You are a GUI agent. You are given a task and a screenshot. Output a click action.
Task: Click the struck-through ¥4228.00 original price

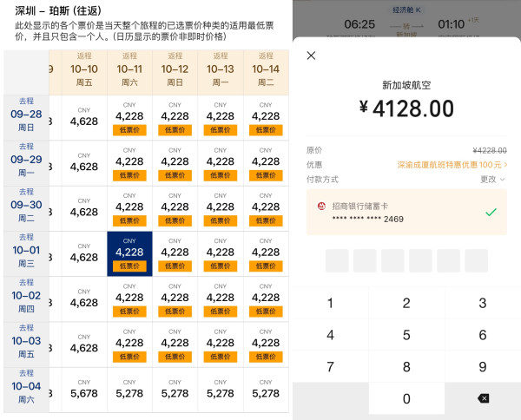coord(490,150)
